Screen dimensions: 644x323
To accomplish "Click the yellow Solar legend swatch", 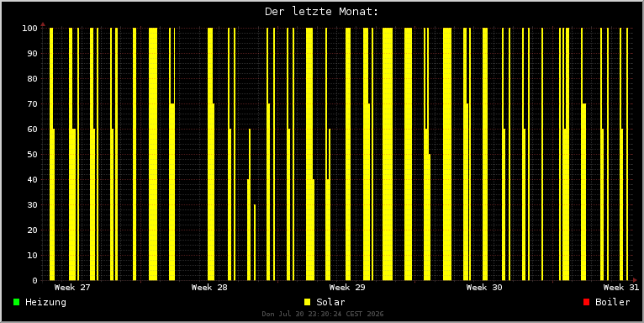I will point(307,302).
